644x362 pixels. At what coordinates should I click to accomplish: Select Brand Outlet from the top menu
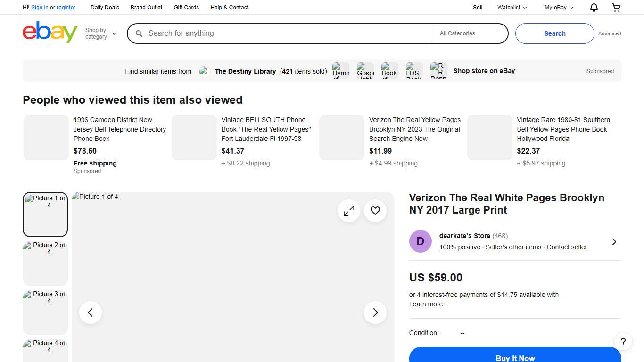(x=146, y=7)
